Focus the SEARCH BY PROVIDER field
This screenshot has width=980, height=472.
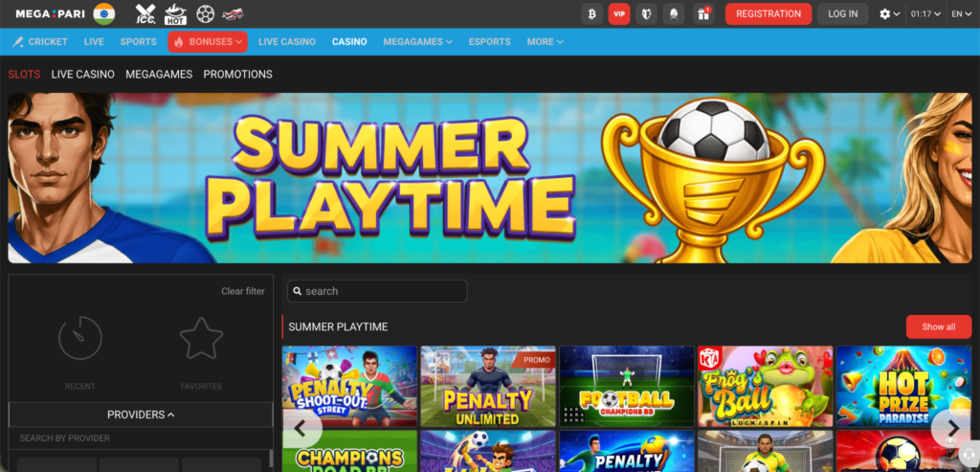(141, 438)
